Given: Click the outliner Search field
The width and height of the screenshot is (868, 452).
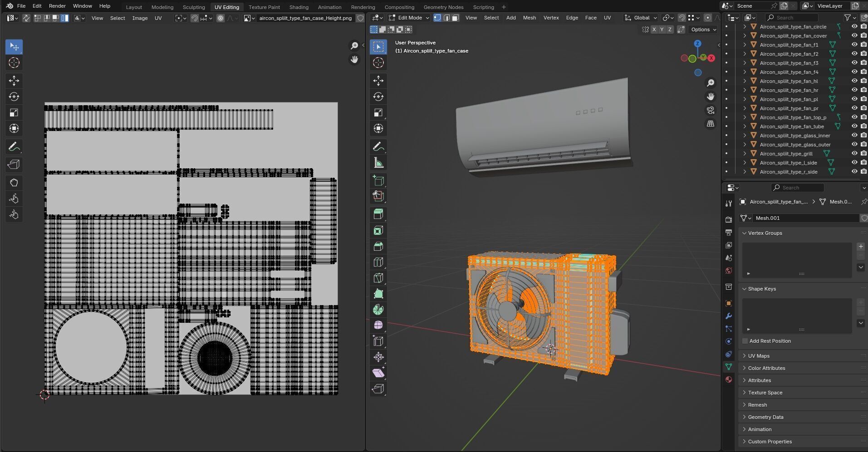Looking at the screenshot, I should click(791, 18).
